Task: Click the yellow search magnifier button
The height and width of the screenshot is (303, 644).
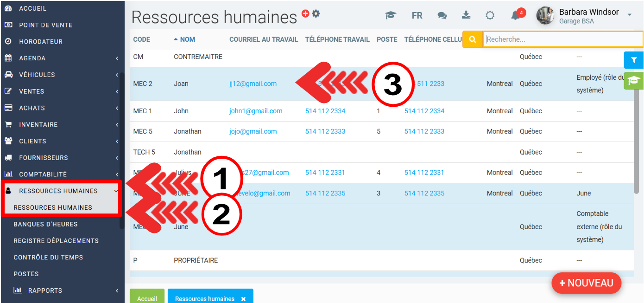Action: pyautogui.click(x=473, y=39)
